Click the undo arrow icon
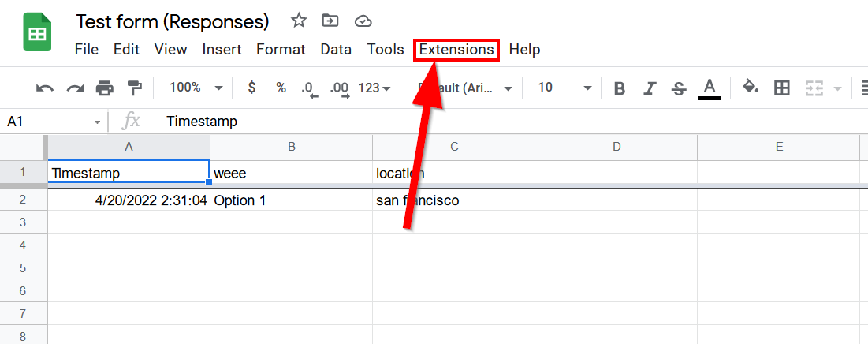 click(45, 88)
